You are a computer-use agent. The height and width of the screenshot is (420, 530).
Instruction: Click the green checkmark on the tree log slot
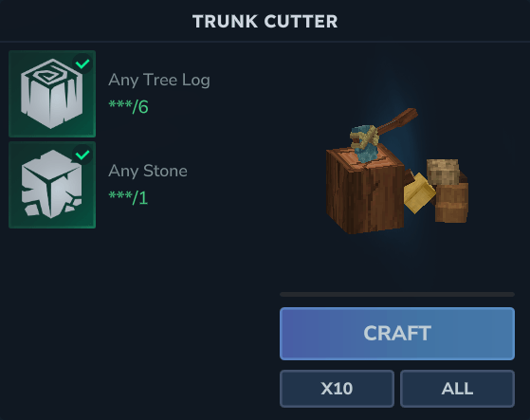click(82, 64)
